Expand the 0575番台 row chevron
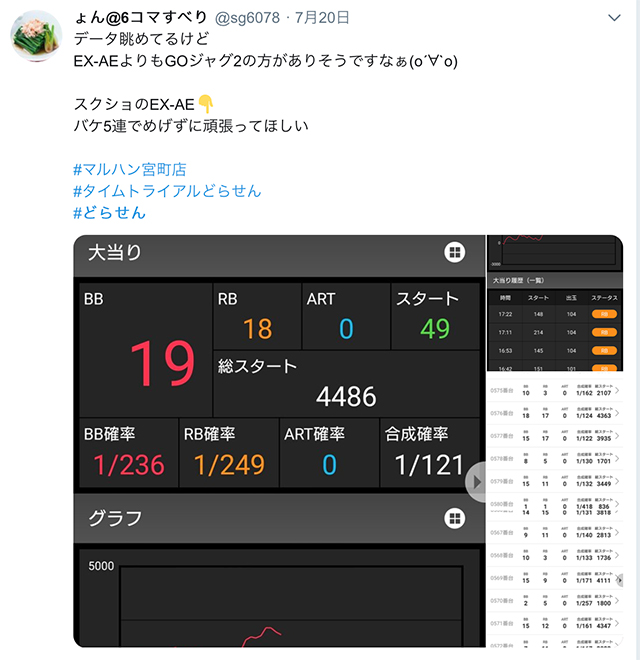The width and height of the screenshot is (640, 660). coord(617,391)
